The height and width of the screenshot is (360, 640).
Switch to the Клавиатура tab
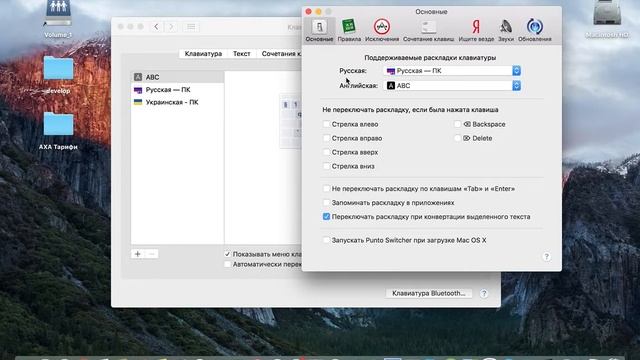(x=203, y=53)
